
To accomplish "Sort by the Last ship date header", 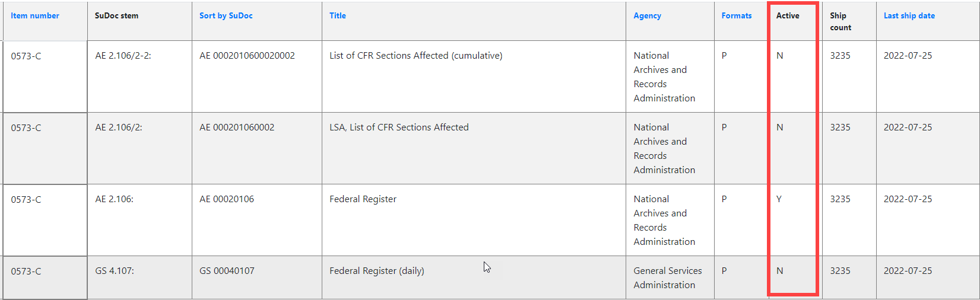I will click(909, 16).
